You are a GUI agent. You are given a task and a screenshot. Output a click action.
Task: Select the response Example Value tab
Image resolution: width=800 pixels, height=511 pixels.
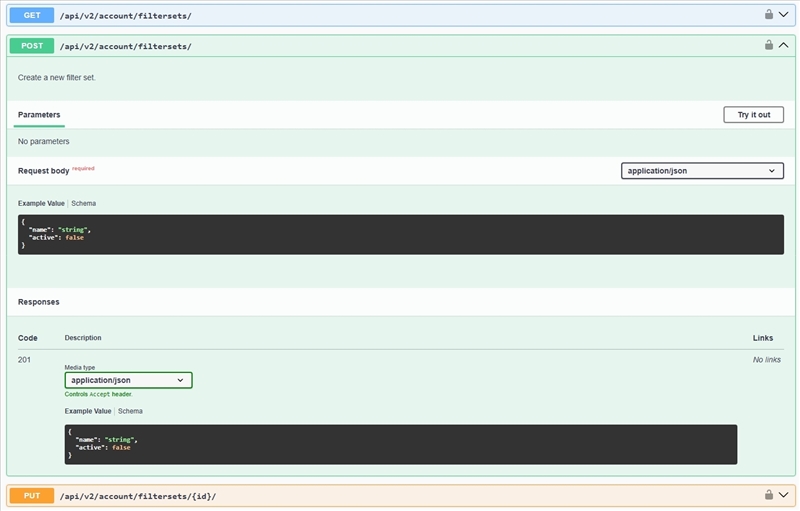(x=88, y=411)
